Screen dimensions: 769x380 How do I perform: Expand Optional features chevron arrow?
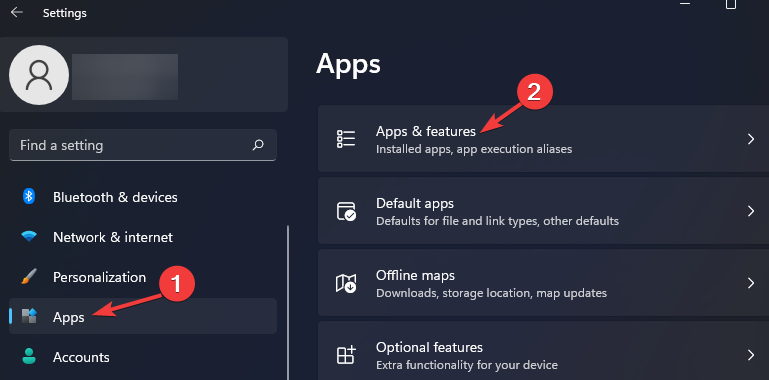tap(750, 355)
